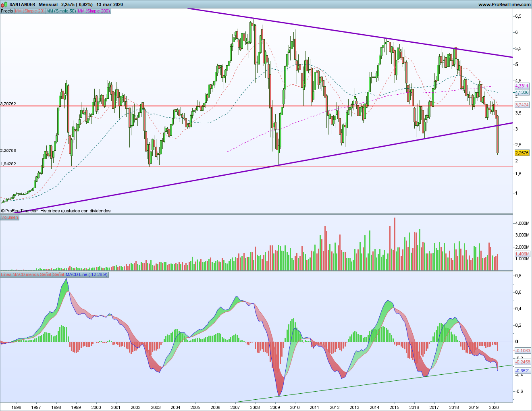Click the 4,3311 MM200 value tag
The width and height of the screenshot is (532, 411).
pos(522,86)
